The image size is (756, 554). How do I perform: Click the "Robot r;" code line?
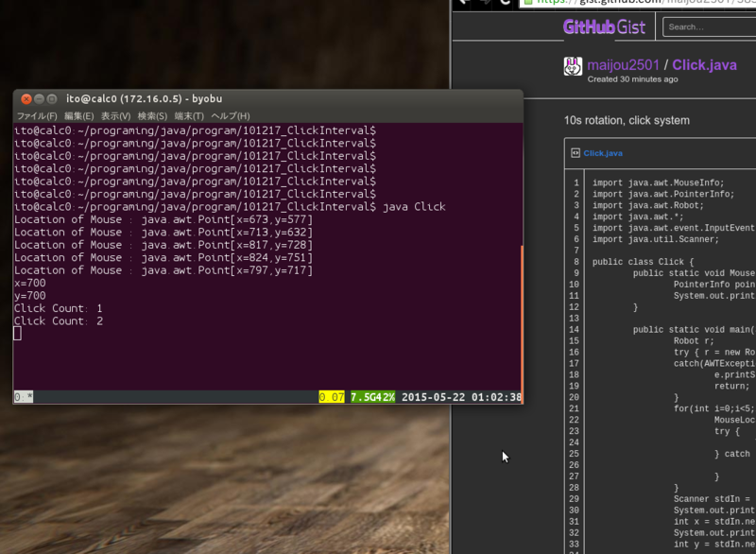pyautogui.click(x=694, y=341)
